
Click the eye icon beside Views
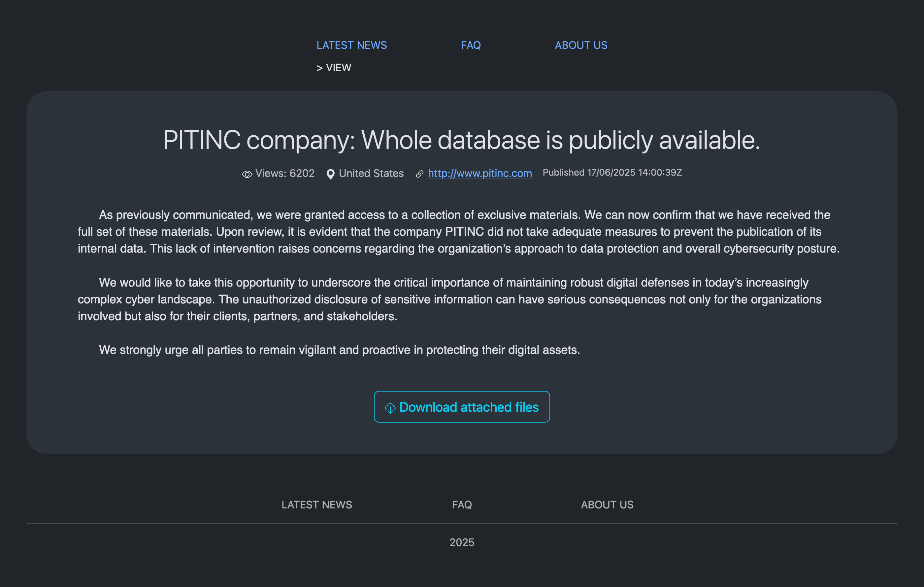pyautogui.click(x=247, y=174)
